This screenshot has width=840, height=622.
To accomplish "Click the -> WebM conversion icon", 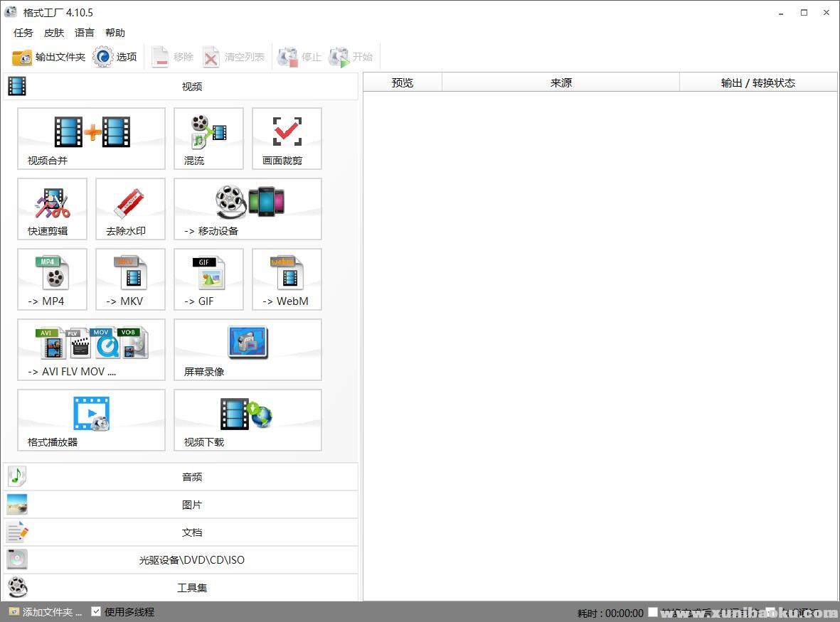I will [287, 279].
